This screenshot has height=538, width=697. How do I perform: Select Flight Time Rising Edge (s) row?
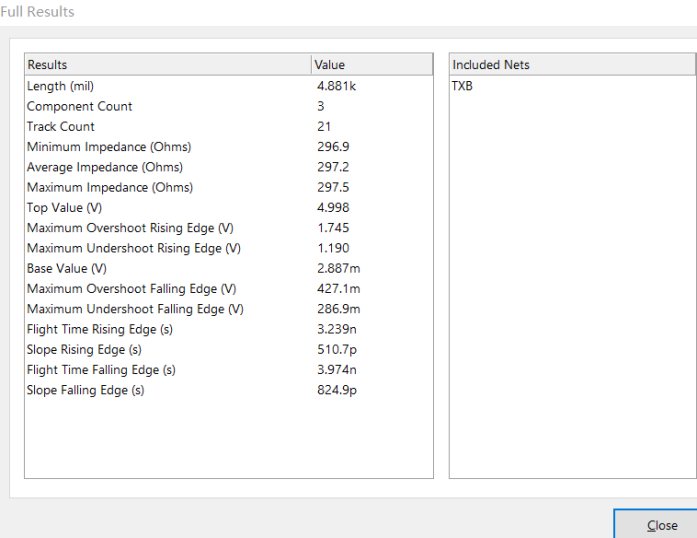pos(229,329)
